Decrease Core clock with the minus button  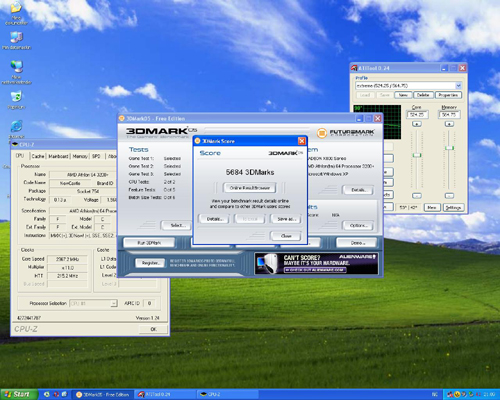[x=417, y=196]
